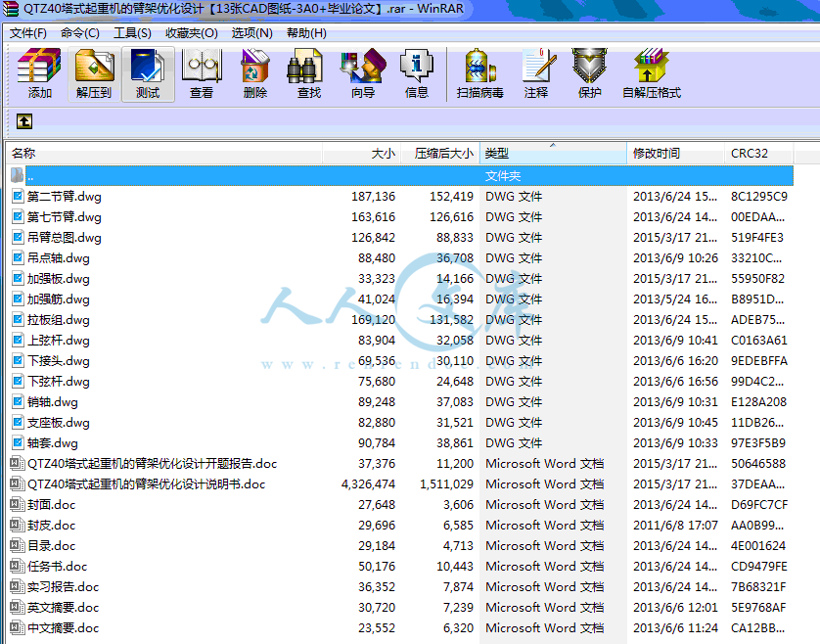The height and width of the screenshot is (644, 820).
Task: Select file 封皮.doc
Action: click(51, 526)
